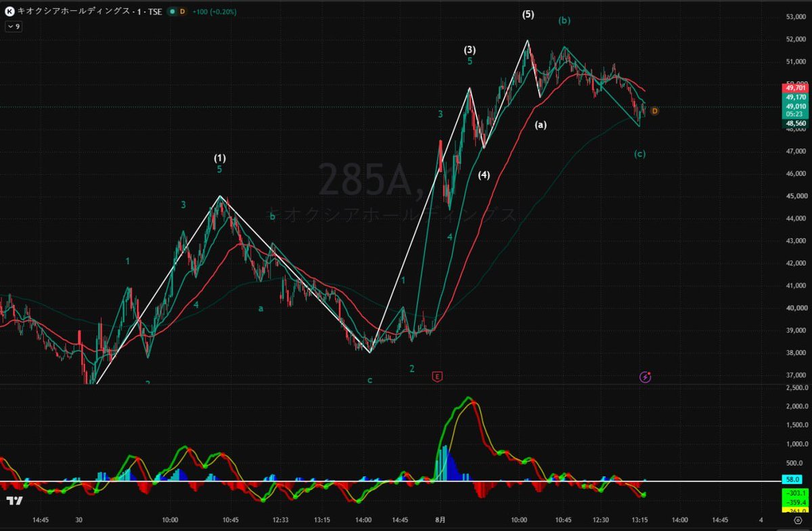812x531 pixels.
Task: Click the earnings E marker on chart
Action: click(437, 376)
